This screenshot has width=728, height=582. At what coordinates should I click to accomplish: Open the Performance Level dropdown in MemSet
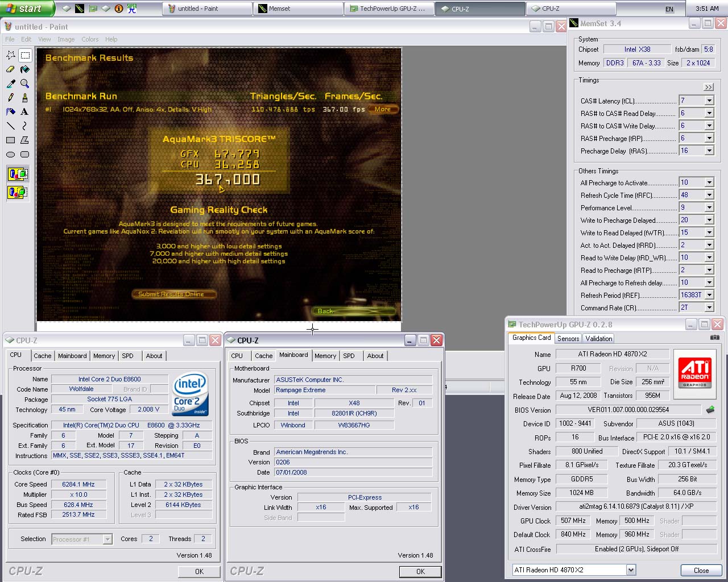coord(709,207)
